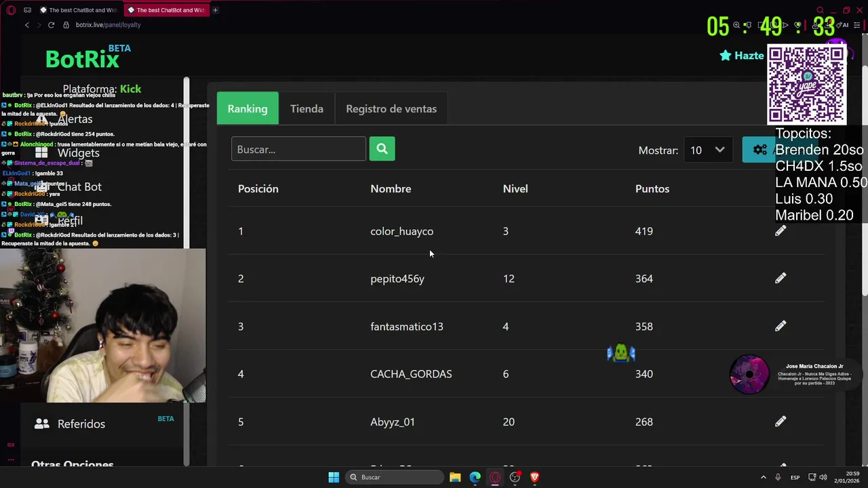Image resolution: width=868 pixels, height=488 pixels.
Task: Click the Referidos people icon
Action: tap(42, 424)
